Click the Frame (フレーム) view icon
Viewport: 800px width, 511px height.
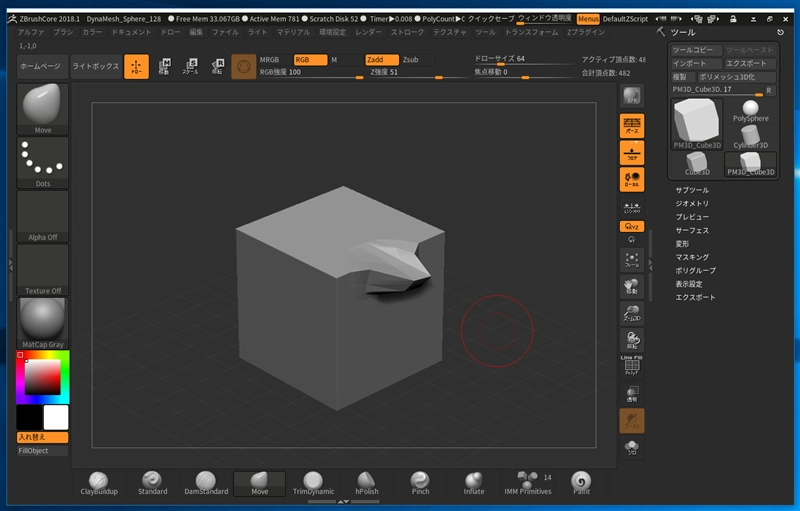click(632, 260)
